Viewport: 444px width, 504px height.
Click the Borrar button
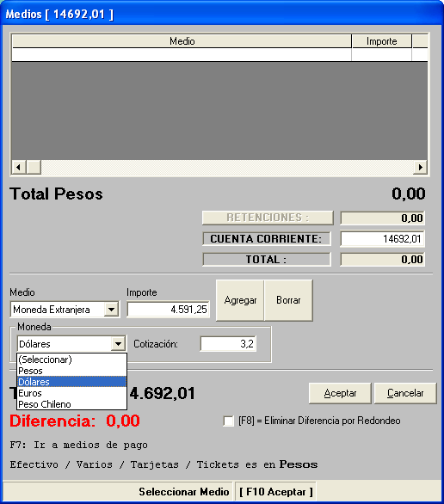288,300
